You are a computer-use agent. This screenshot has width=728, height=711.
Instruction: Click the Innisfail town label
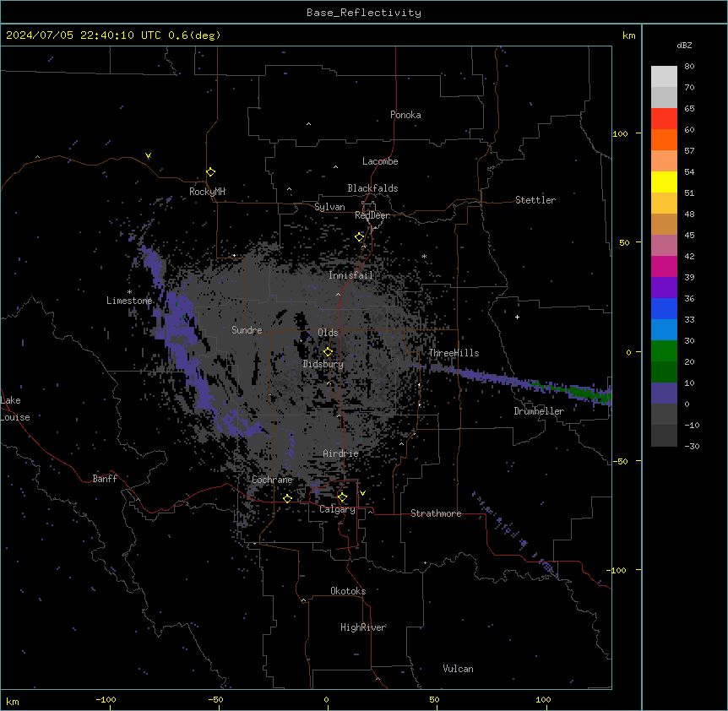point(350,275)
